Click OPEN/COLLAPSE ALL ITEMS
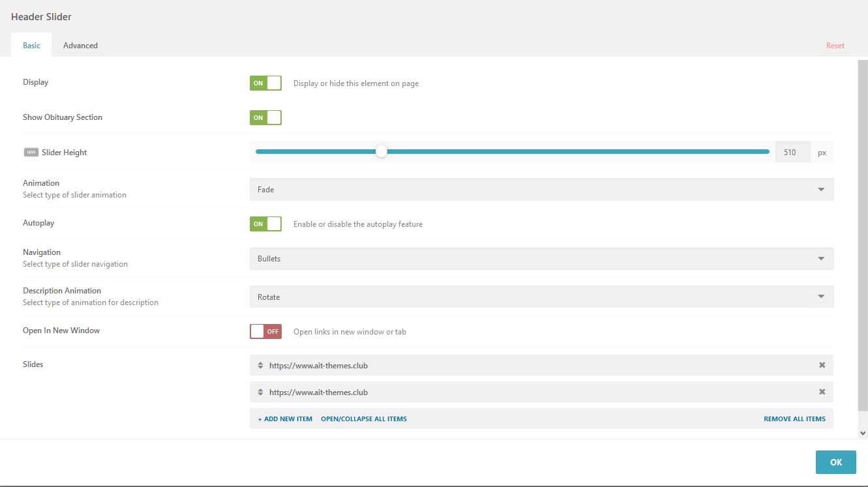The width and height of the screenshot is (868, 487). (x=364, y=419)
